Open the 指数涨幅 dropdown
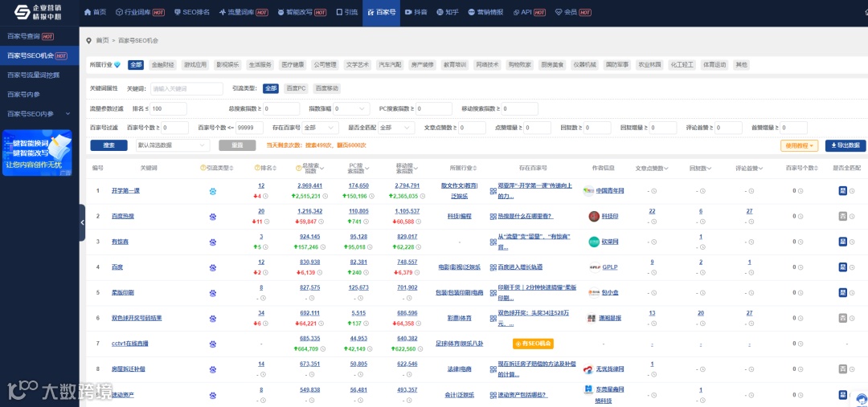The image size is (868, 407). tap(351, 109)
